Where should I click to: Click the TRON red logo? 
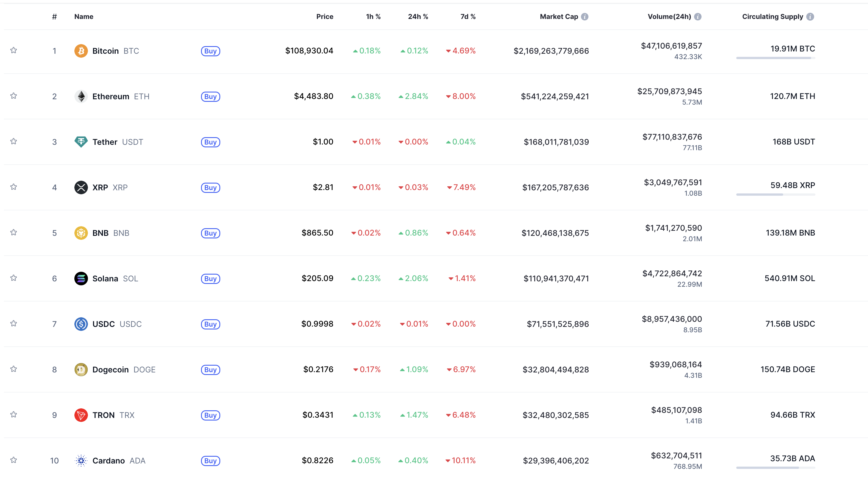(x=81, y=415)
